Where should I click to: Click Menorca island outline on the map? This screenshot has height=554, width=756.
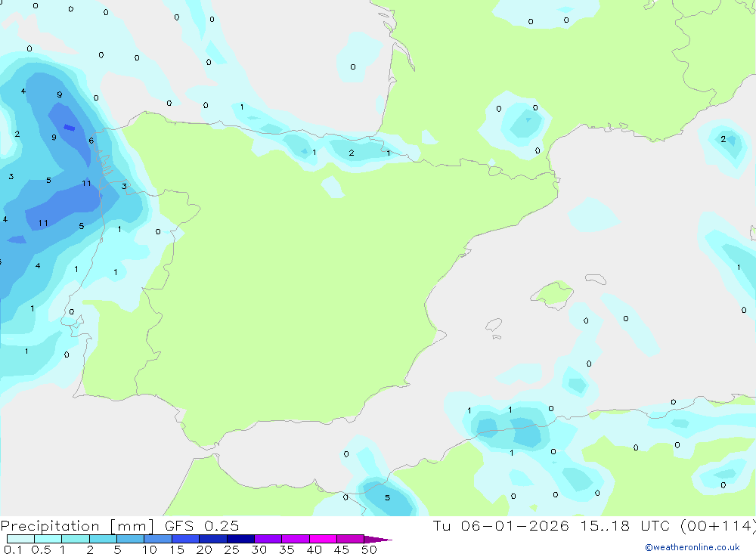pos(596,279)
